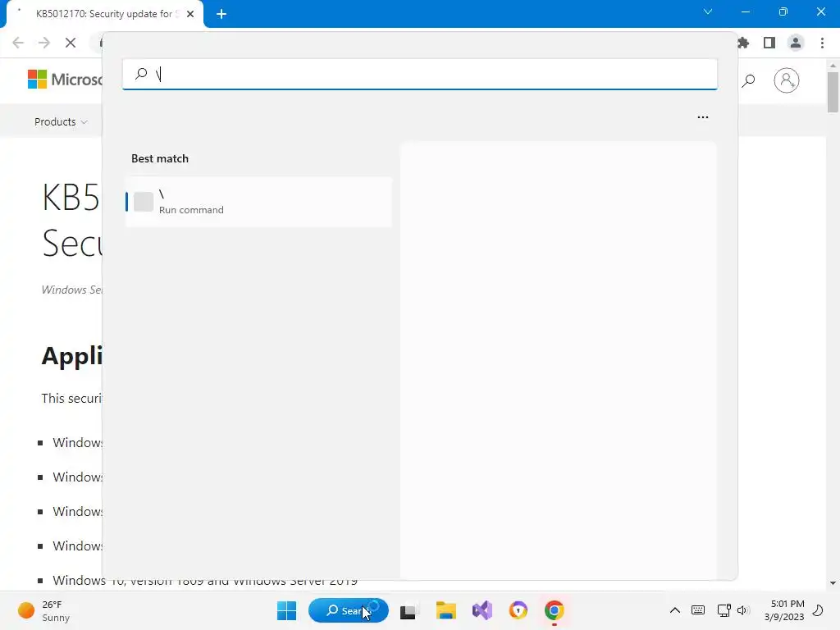This screenshot has height=630, width=840.
Task: Open the search panel three-dots options
Action: coord(703,116)
